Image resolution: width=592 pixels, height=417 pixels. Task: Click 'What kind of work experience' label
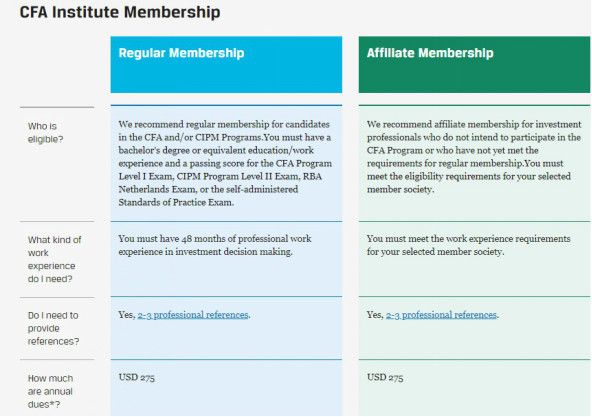click(x=54, y=259)
